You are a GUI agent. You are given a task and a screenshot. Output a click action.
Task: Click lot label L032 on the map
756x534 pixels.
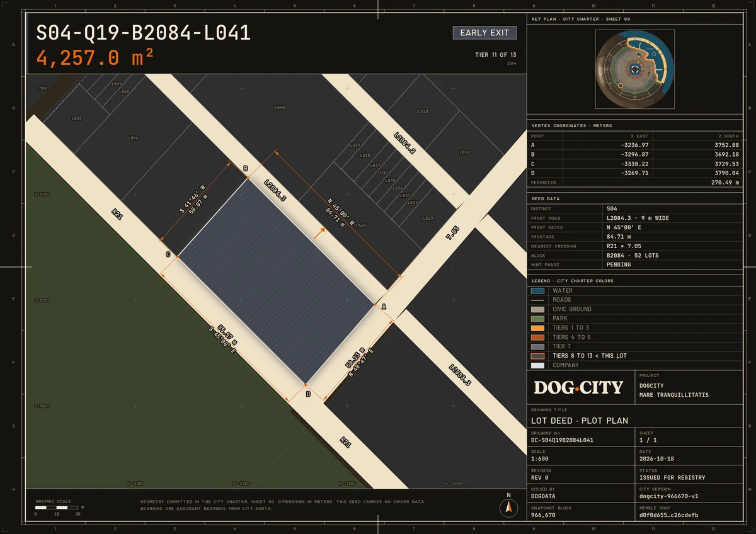[413, 203]
